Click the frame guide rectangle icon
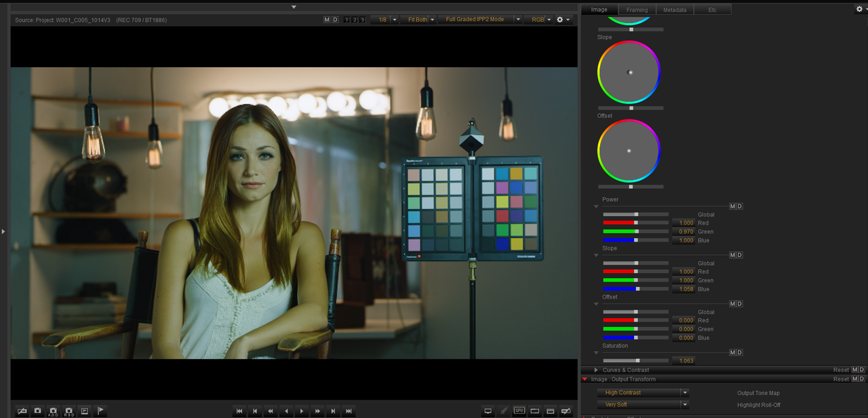 pos(535,411)
